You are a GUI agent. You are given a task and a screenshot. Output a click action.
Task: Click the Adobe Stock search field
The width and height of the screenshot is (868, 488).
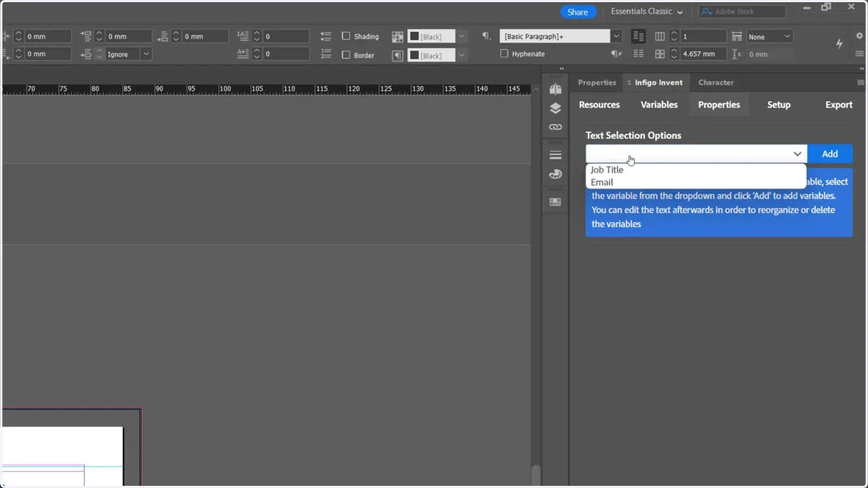pyautogui.click(x=741, y=12)
